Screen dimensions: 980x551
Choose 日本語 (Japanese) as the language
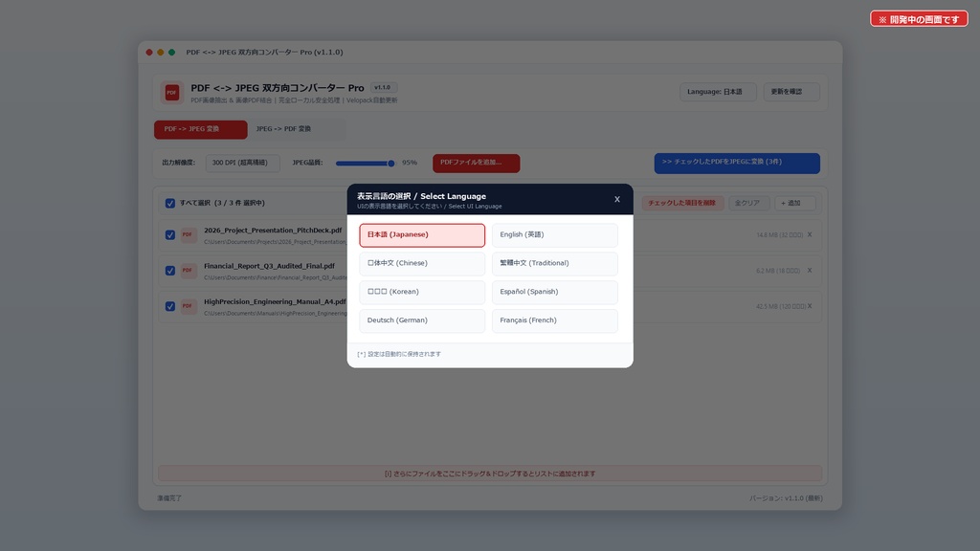coord(422,235)
